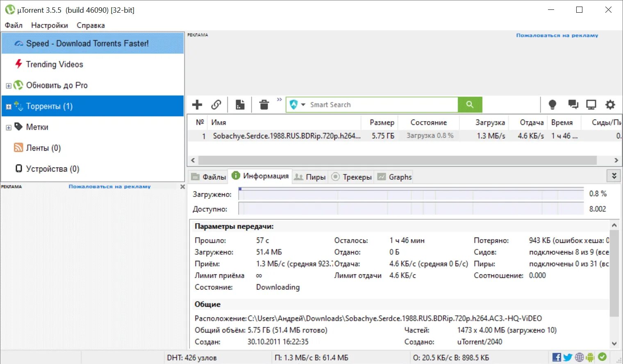Open the chat bubbles icon
The width and height of the screenshot is (623, 364).
coord(573,105)
